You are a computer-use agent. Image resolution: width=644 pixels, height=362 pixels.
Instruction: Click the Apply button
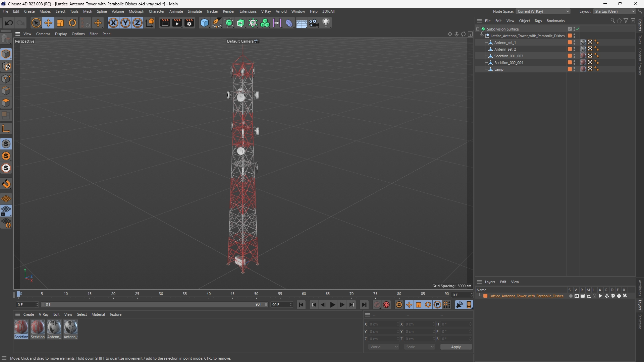pyautogui.click(x=456, y=347)
